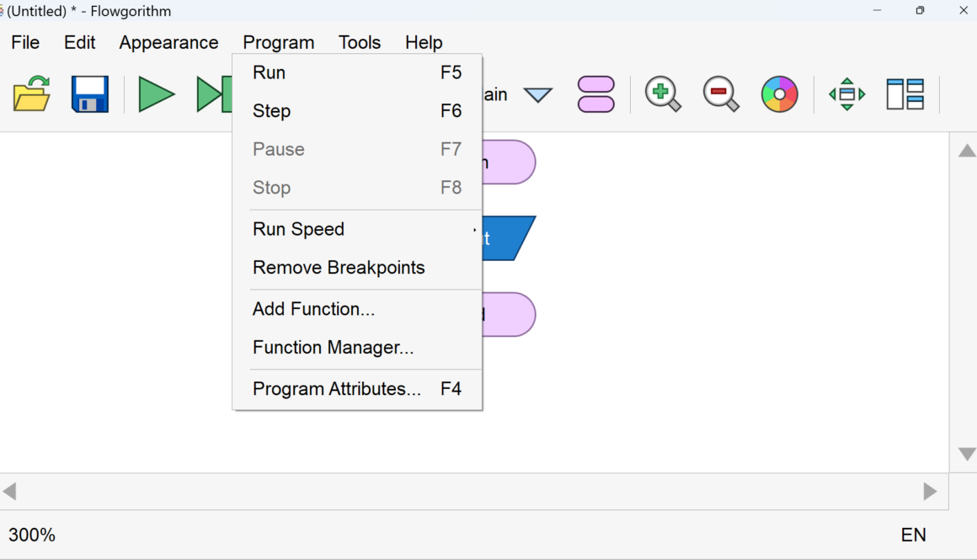Select the Main start terminal shape

(509, 162)
